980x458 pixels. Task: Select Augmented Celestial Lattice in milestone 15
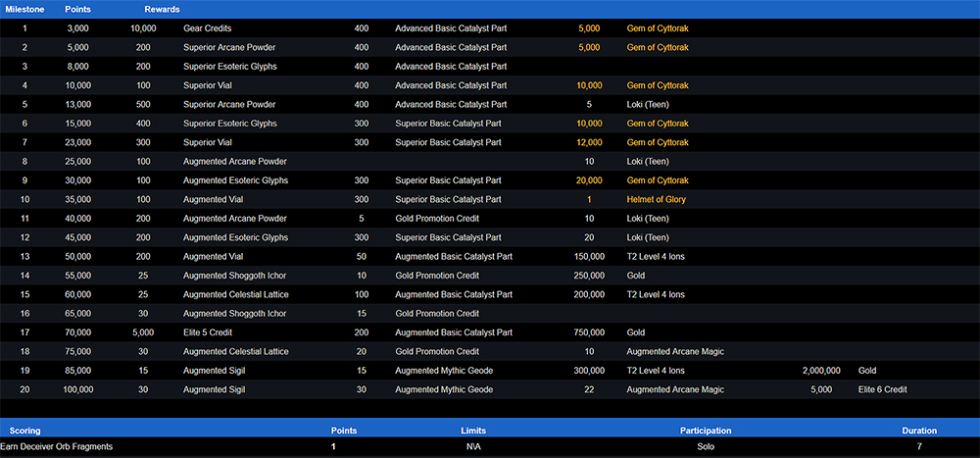point(235,294)
